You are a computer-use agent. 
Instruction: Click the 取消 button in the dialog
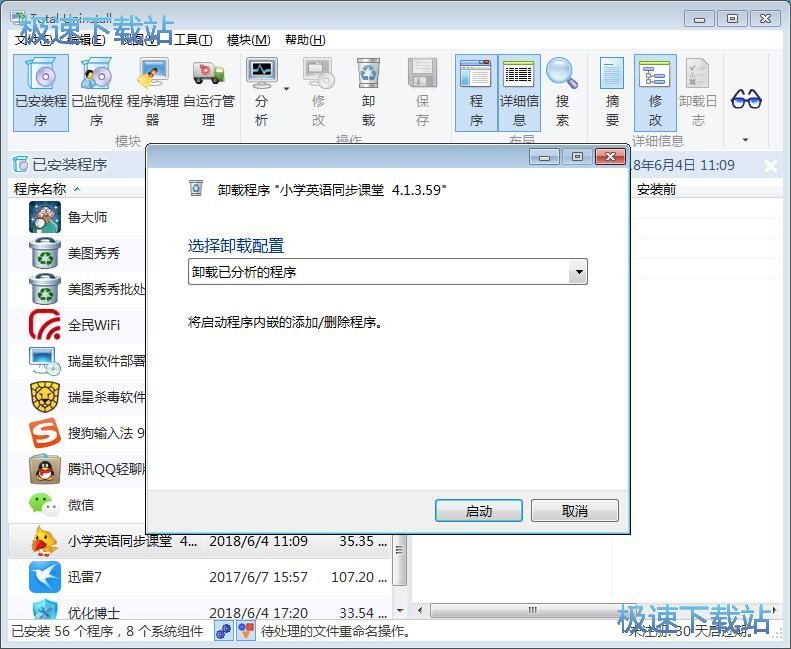575,511
